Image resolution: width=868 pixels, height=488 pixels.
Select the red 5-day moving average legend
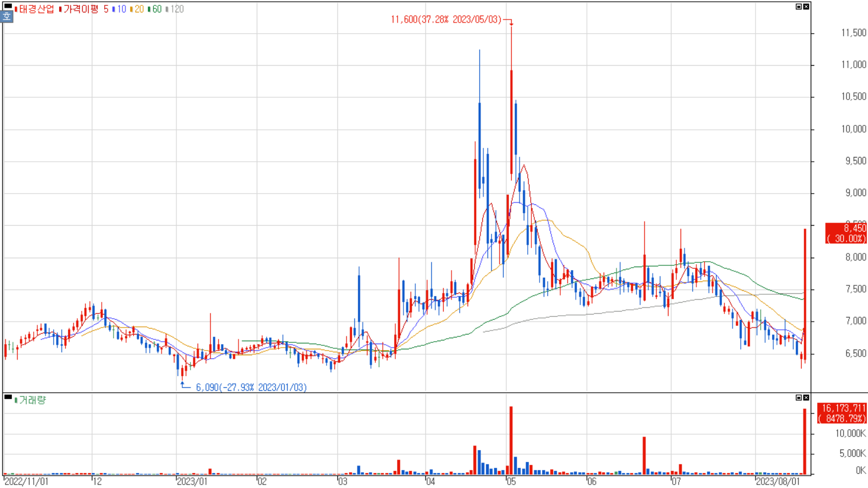point(106,9)
